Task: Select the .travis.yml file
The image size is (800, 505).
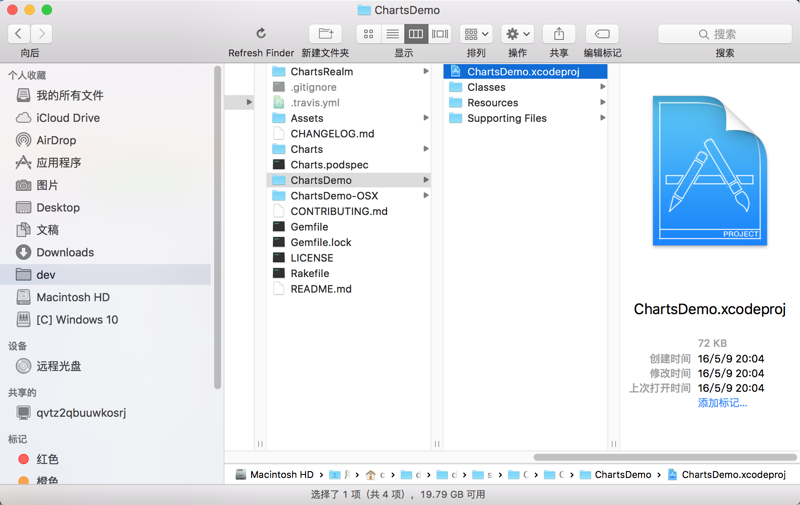Action: point(349,103)
